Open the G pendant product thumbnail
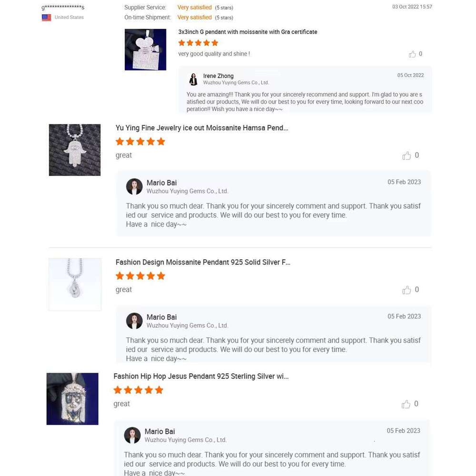476x476 pixels. [145, 50]
